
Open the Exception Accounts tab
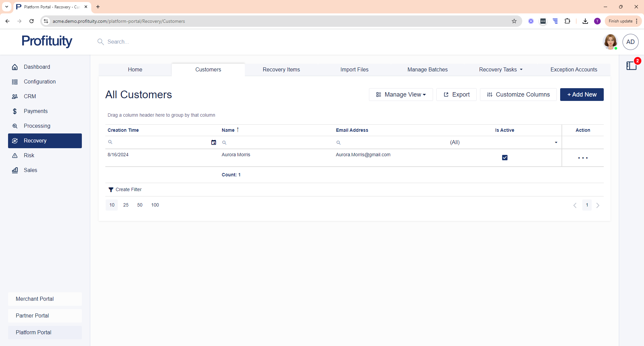574,70
